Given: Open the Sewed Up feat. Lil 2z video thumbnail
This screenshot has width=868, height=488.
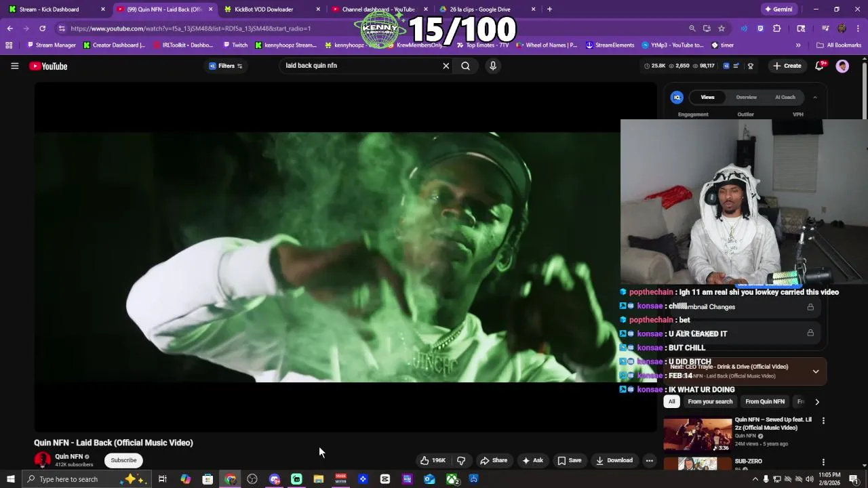Looking at the screenshot, I should point(697,435).
